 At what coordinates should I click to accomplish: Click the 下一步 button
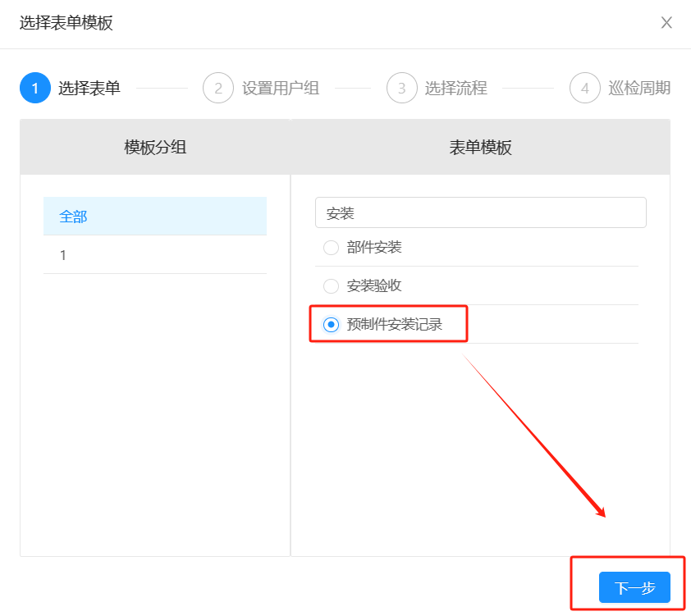(x=633, y=587)
